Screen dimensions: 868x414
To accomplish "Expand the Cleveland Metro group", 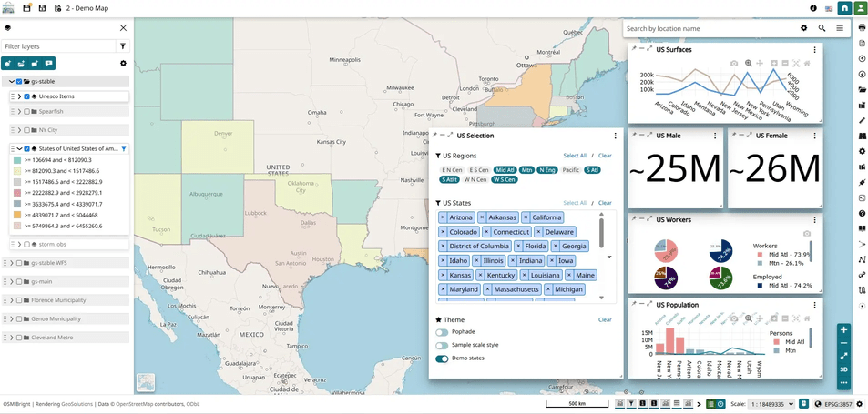I will click(12, 338).
